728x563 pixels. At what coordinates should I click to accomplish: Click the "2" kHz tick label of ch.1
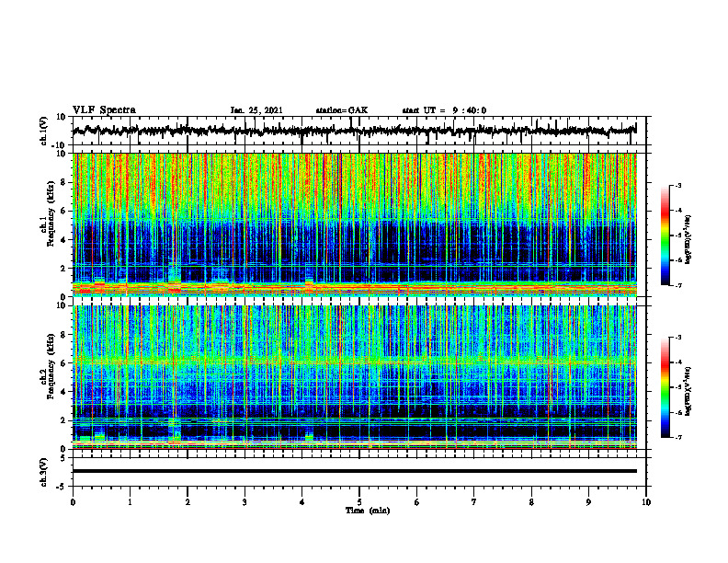[63, 269]
